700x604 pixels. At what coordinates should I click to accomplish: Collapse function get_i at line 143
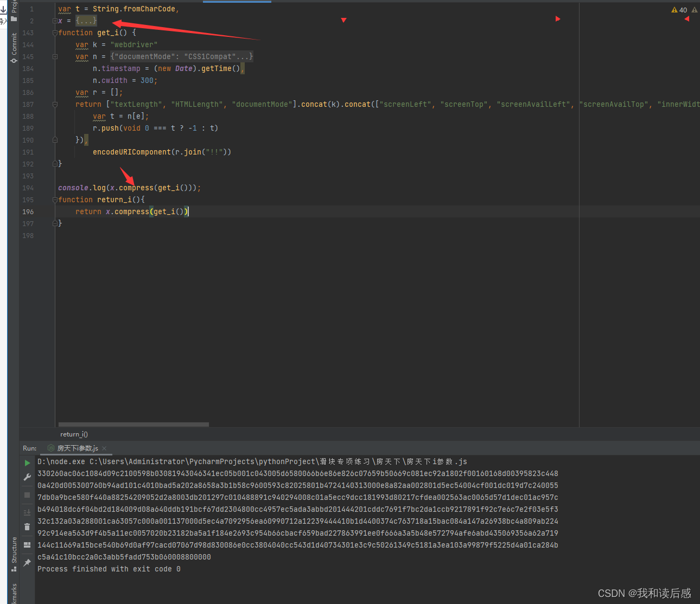click(x=55, y=33)
